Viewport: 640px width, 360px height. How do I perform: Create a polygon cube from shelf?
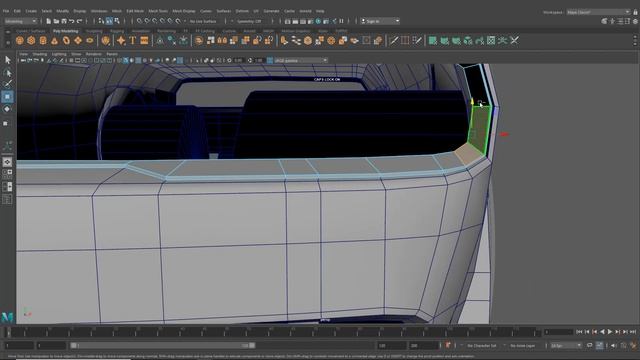click(31, 40)
